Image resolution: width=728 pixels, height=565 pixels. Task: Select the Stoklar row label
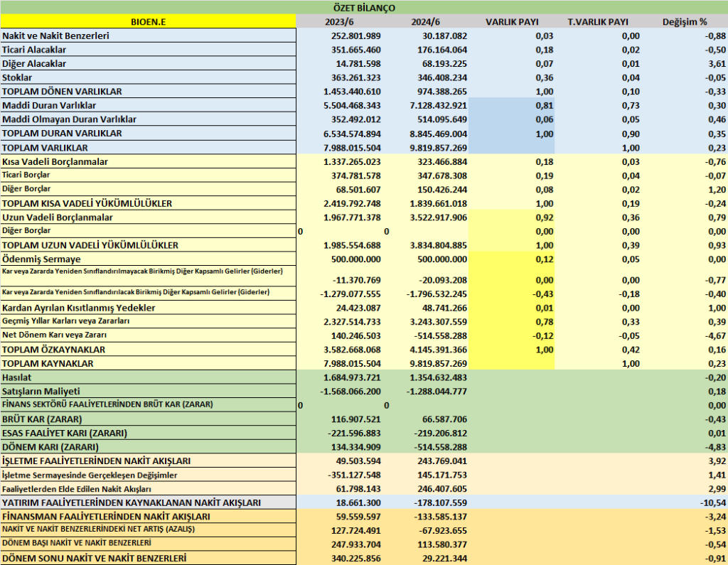(148, 77)
